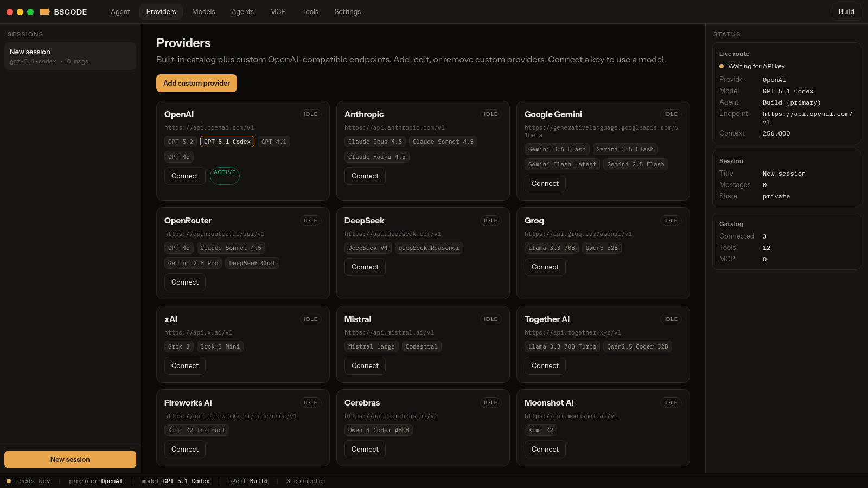
Task: Connect the Cerebras provider
Action: click(365, 449)
